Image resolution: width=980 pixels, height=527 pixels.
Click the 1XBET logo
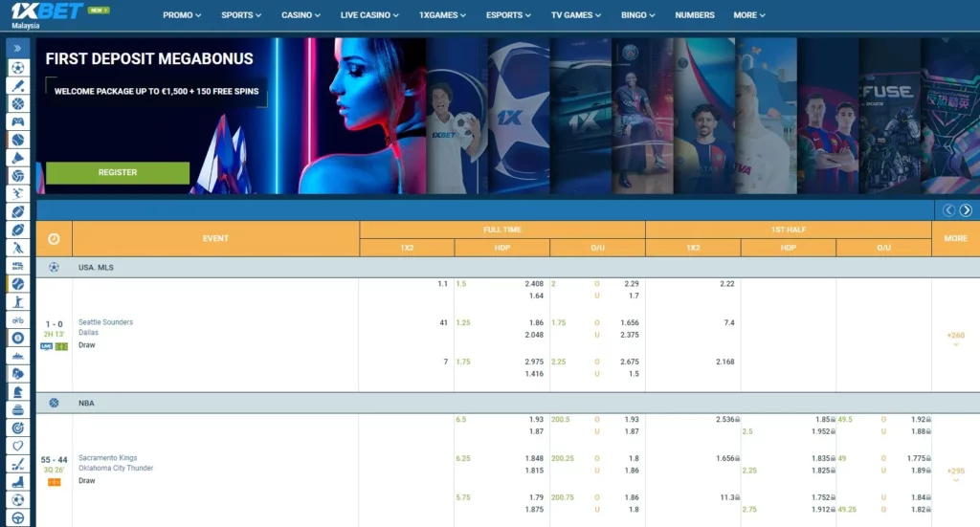47,11
